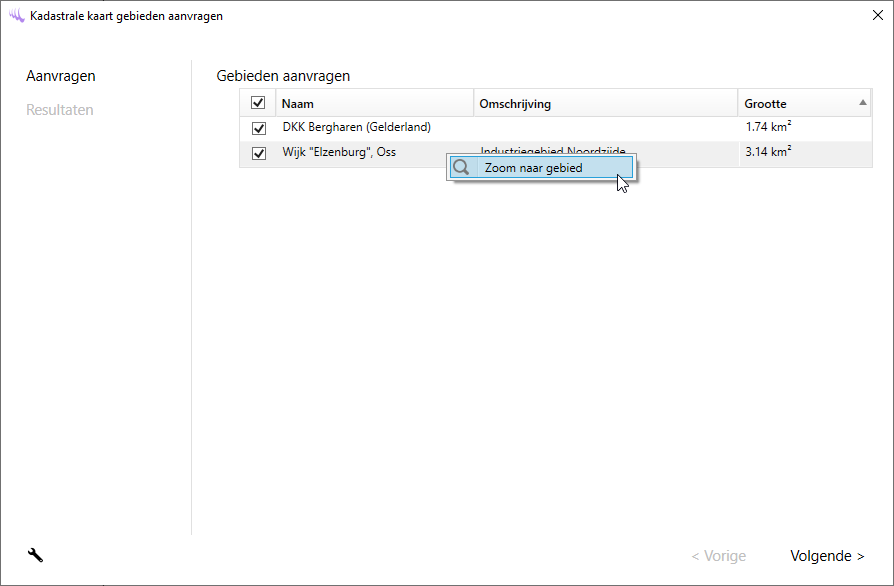Select the DKK Bergharen (Gelderland) row
The image size is (894, 586).
coord(356,128)
